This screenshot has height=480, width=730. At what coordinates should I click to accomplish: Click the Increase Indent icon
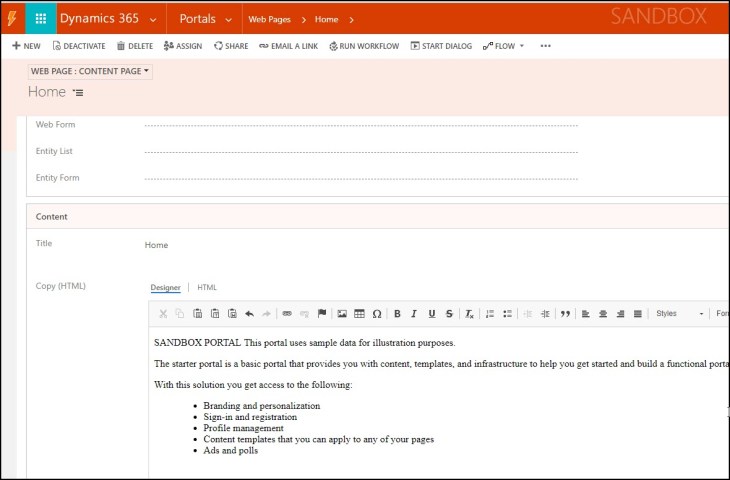(545, 314)
